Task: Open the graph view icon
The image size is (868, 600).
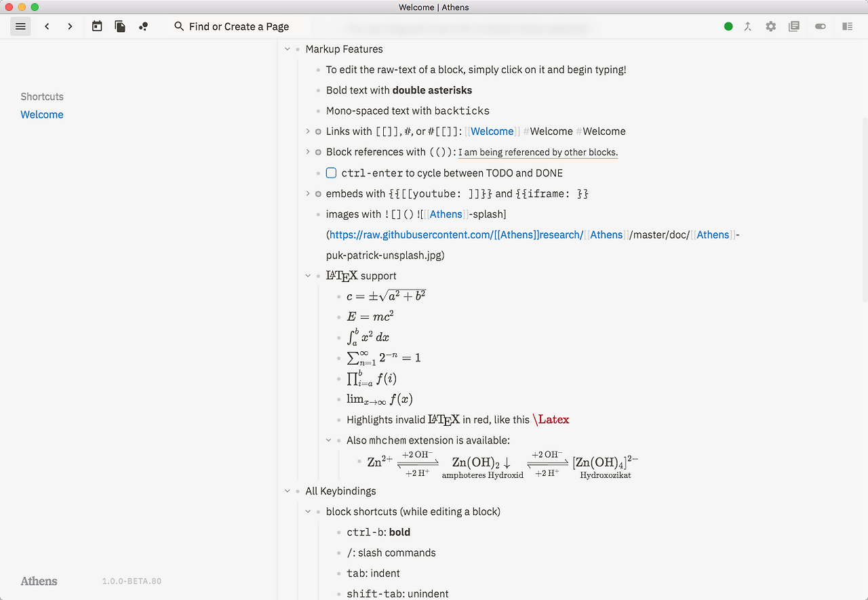Action: 143,26
